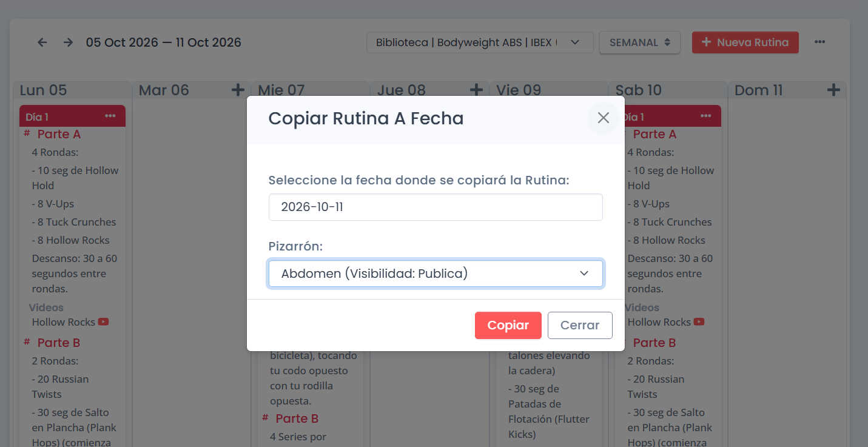Create a Nueva Rutina
This screenshot has width=868, height=447.
[x=745, y=42]
